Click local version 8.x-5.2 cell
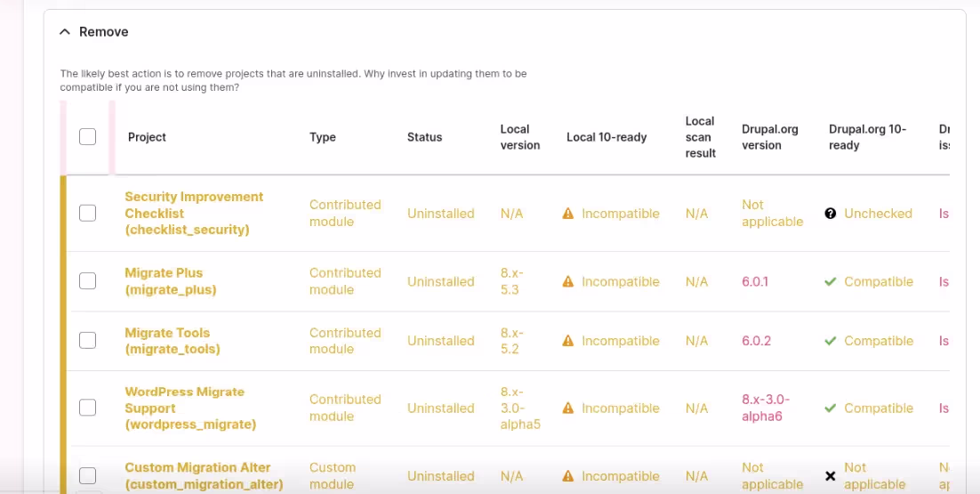The height and width of the screenshot is (494, 980). point(512,341)
